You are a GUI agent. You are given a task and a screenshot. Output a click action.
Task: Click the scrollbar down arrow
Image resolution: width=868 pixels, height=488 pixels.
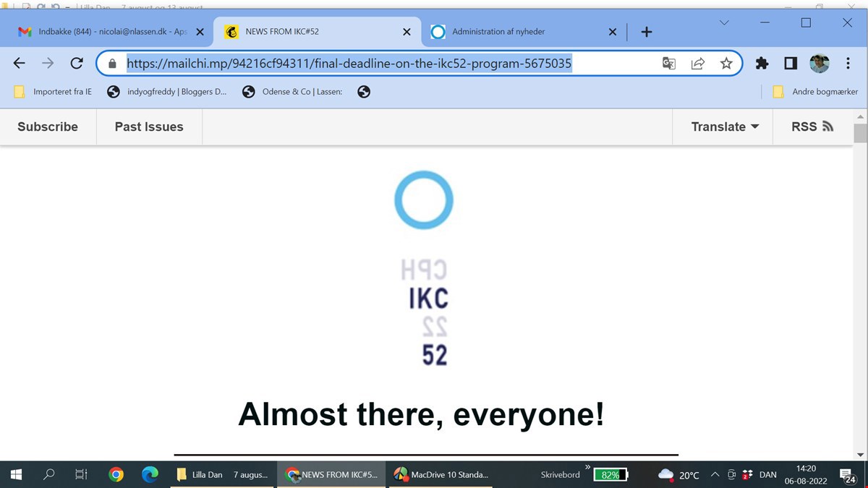coord(861,455)
